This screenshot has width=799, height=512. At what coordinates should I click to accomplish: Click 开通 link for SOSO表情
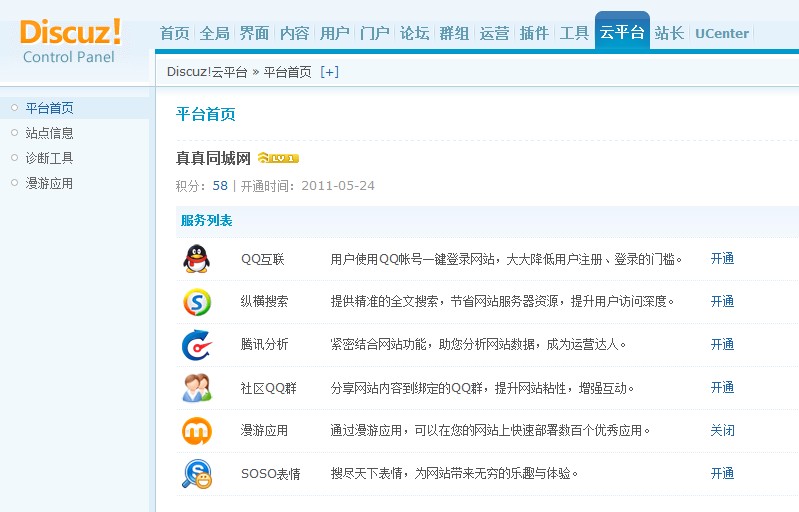tap(723, 474)
